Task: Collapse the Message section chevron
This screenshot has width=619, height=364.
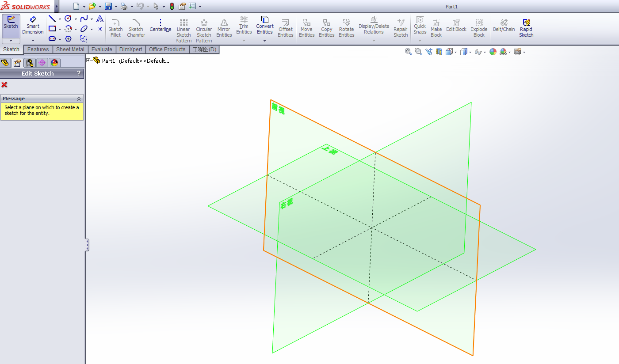Action: (x=79, y=99)
